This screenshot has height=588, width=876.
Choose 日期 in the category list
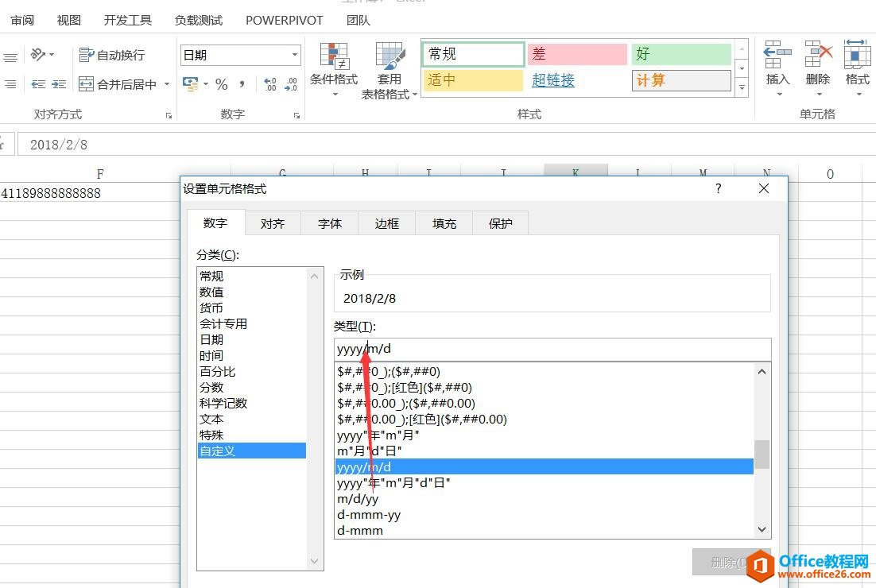pyautogui.click(x=211, y=339)
